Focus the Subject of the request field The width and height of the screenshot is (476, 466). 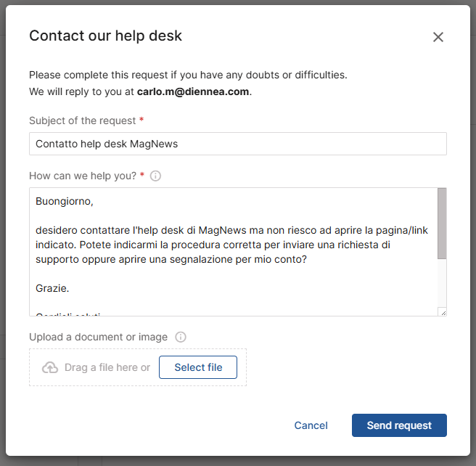point(237,144)
